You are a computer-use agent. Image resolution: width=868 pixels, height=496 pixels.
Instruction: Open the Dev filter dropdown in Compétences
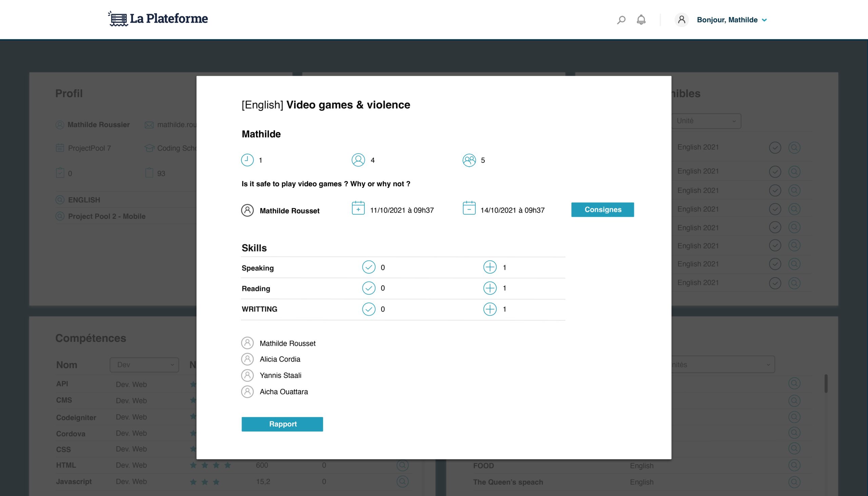point(144,365)
